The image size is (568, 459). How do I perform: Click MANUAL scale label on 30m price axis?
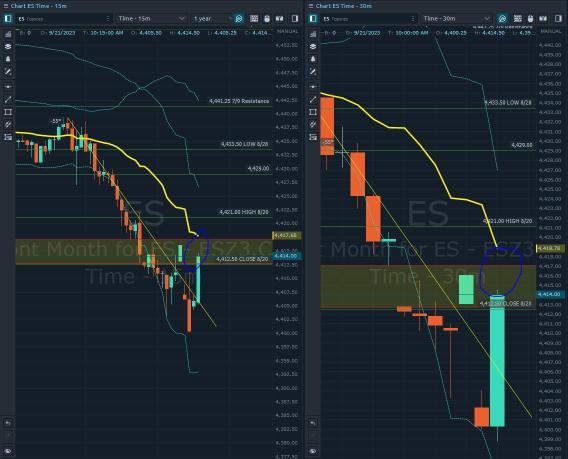[551, 32]
